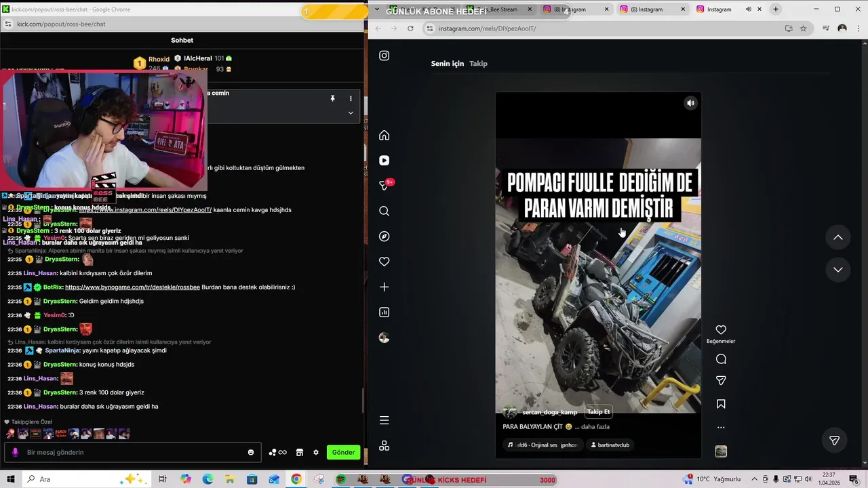Open the emoji picker in chat input
The width and height of the screenshot is (868, 488).
pos(251,452)
